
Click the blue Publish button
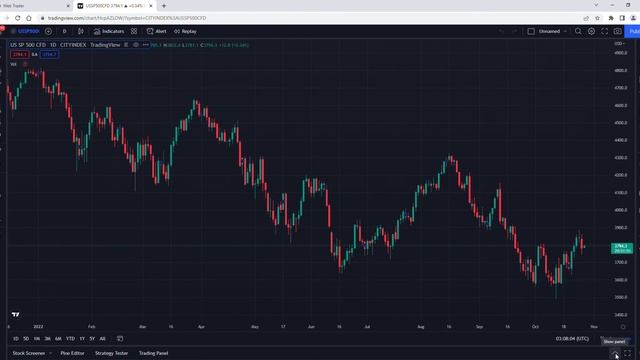(633, 31)
